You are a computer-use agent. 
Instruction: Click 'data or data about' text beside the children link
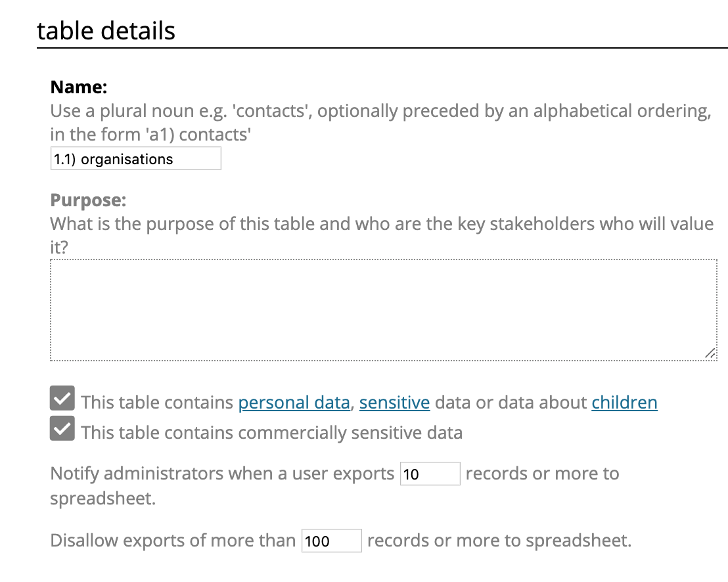[511, 402]
